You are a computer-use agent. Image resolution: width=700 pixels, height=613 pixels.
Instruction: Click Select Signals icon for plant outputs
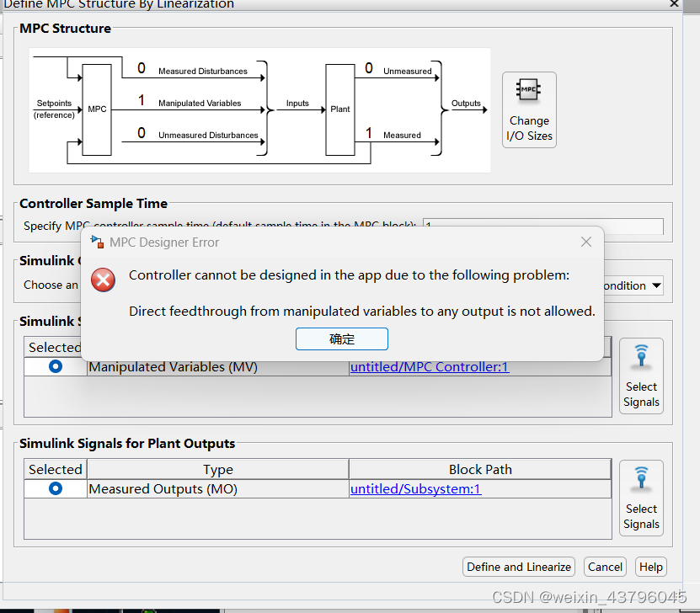[641, 497]
